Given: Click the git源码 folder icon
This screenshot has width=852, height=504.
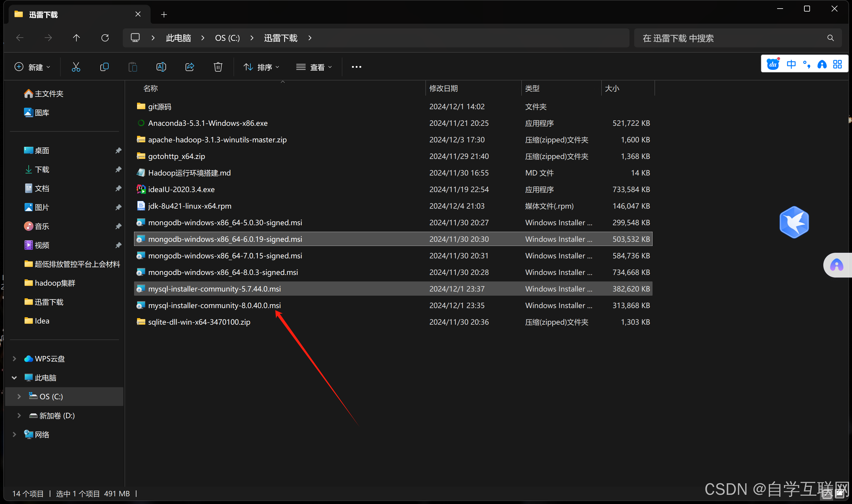Looking at the screenshot, I should 141,106.
